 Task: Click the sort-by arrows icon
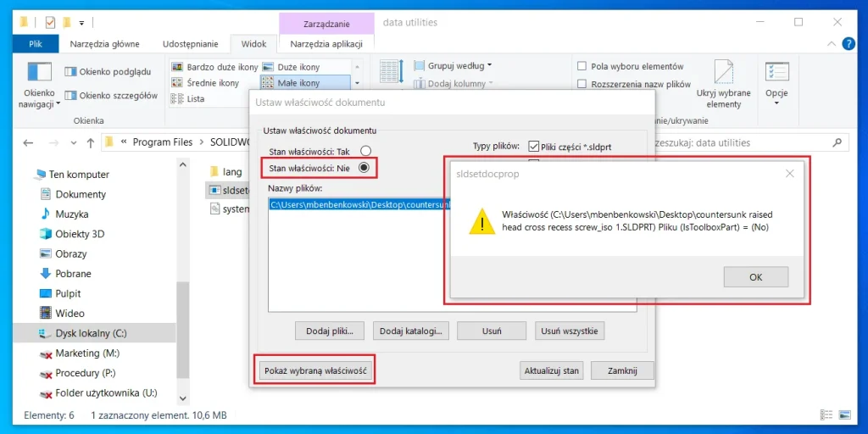tap(393, 72)
